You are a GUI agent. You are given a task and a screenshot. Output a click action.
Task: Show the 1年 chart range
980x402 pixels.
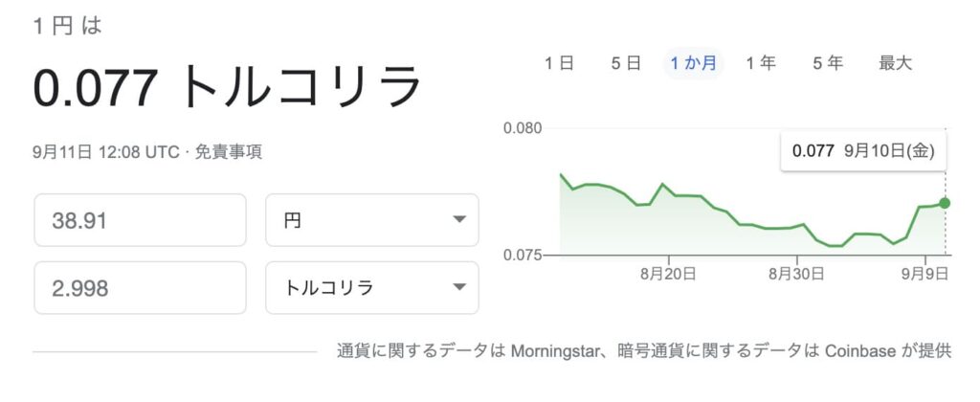tap(761, 63)
